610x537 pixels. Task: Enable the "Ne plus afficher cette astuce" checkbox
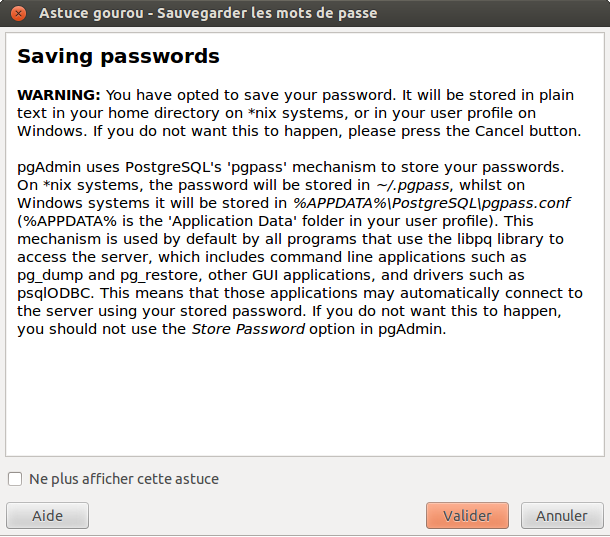15,479
